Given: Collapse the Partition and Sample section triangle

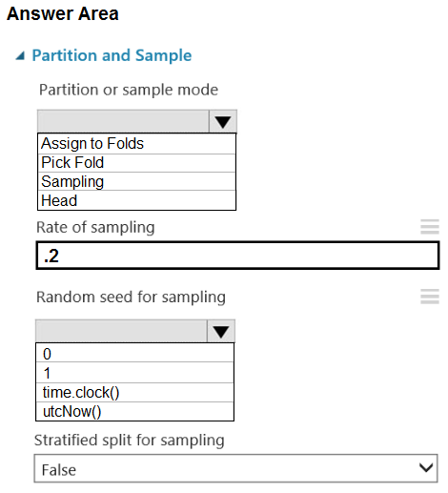Looking at the screenshot, I should pyautogui.click(x=20, y=56).
